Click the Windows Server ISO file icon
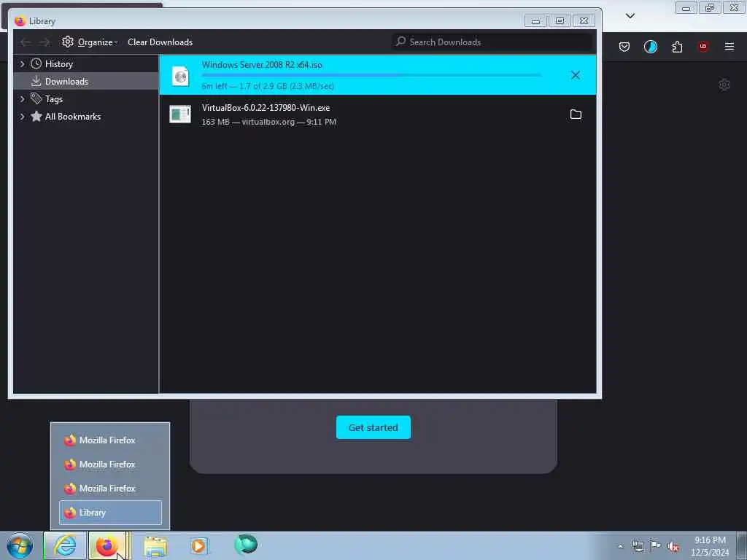Screen dimensions: 747x560 click(181, 76)
